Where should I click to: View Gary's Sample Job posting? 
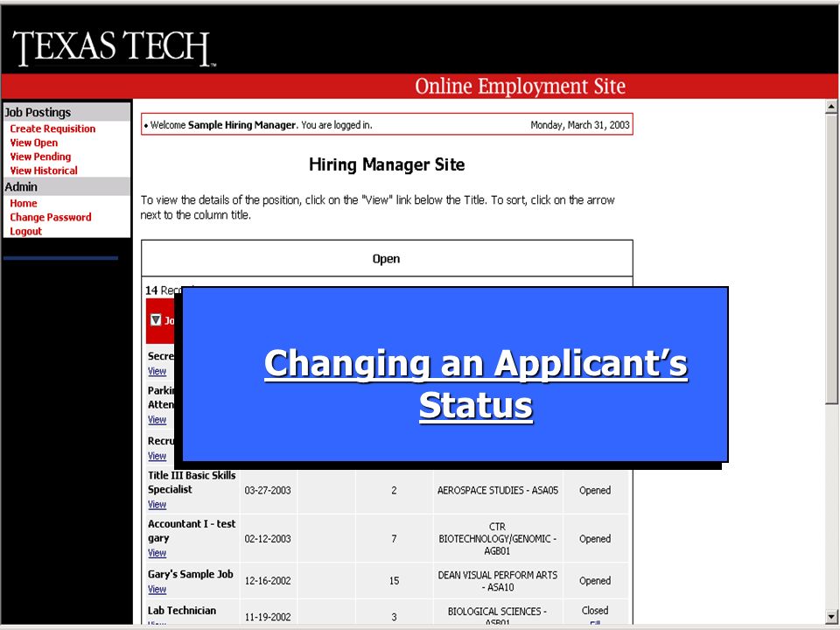coord(157,589)
